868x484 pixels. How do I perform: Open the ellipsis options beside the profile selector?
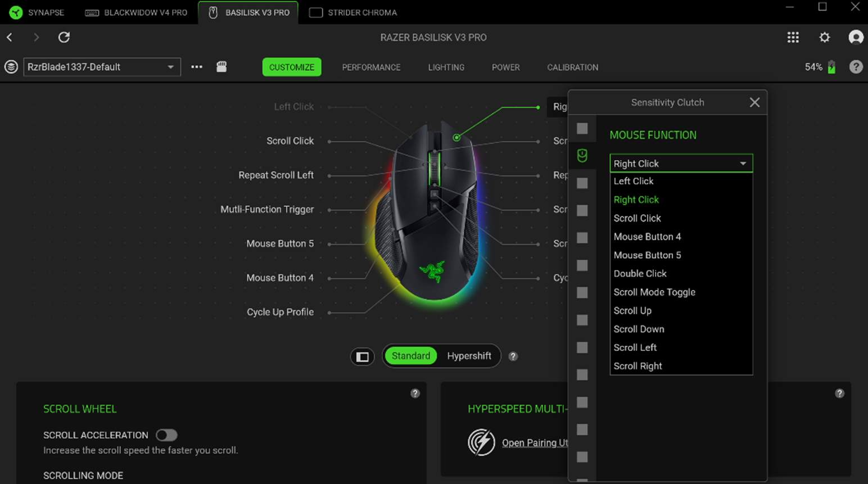196,66
